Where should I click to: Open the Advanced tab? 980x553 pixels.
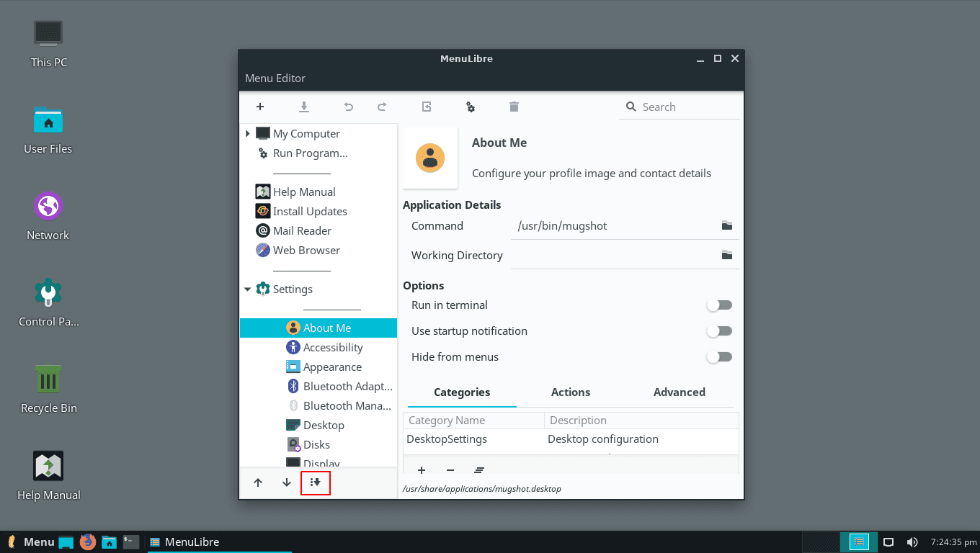pyautogui.click(x=679, y=392)
